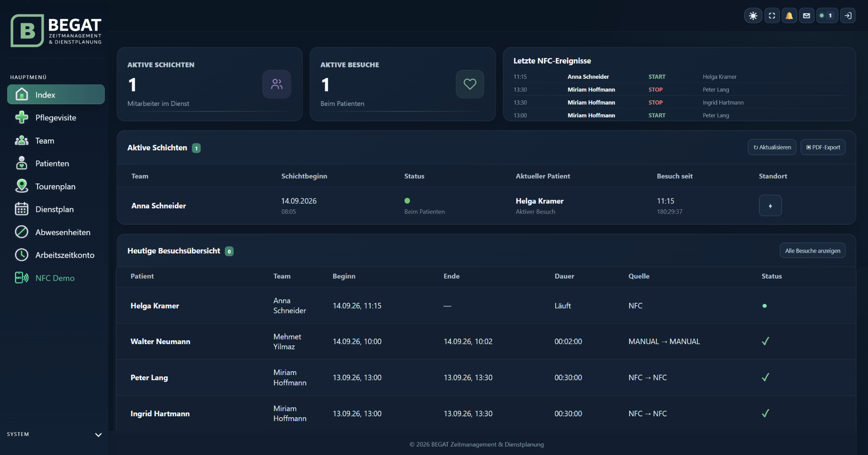868x455 pixels.
Task: Click the people group Team icon
Action: (x=22, y=140)
